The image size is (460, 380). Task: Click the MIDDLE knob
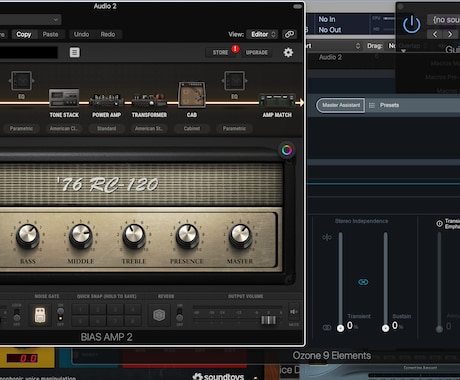pos(80,235)
